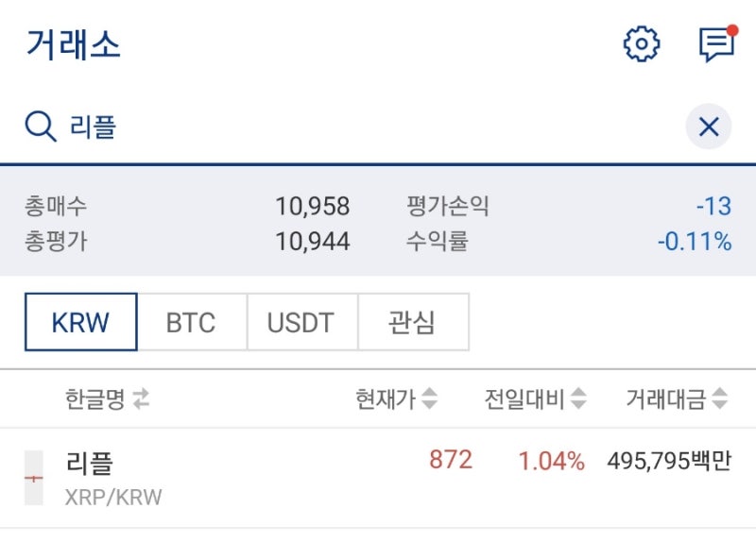Tap the -0.11% 수익률 value
The image size is (756, 542).
click(695, 242)
